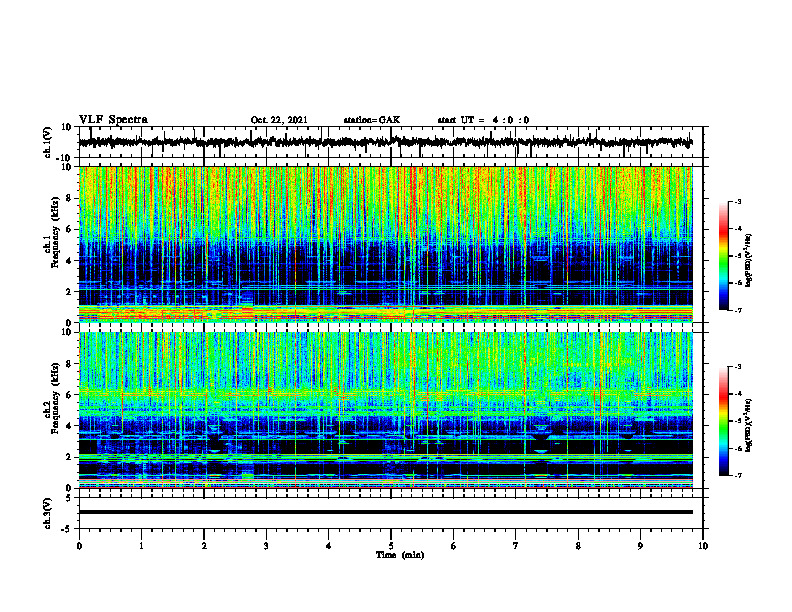Click the "VLF Spectra" plot title
Viewport: 792px width, 612px height.
tap(113, 120)
